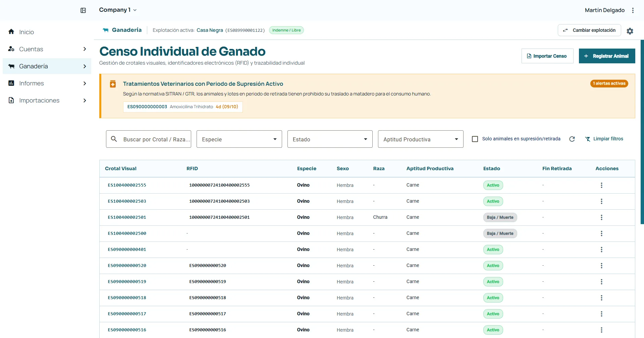
Task: Open the Estado filter dropdown
Action: coord(330,139)
